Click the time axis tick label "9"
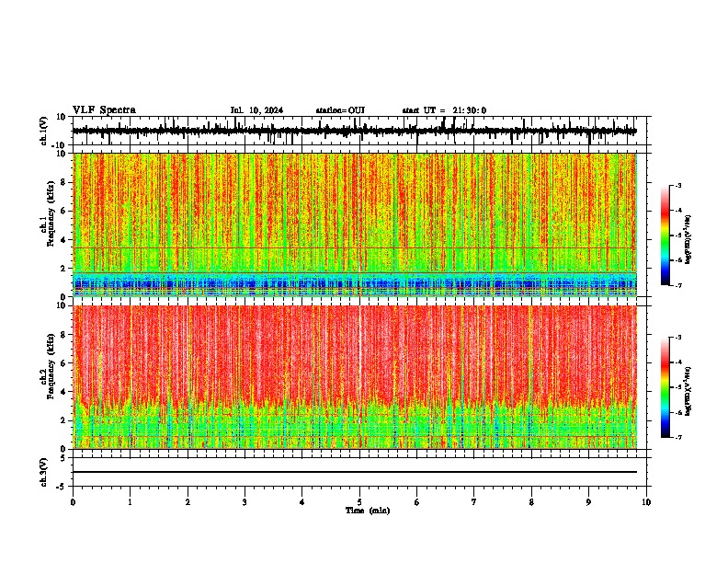 click(x=588, y=502)
